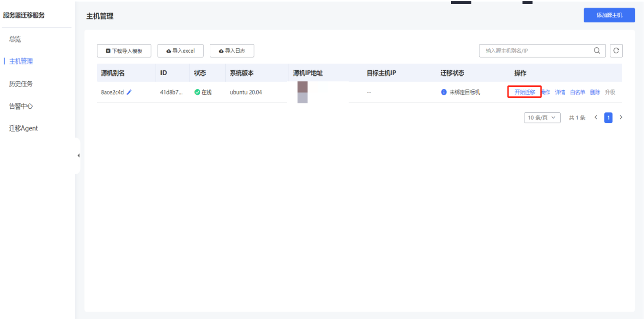The width and height of the screenshot is (644, 319).
Task: Click the 系统版本 column header
Action: click(x=241, y=73)
